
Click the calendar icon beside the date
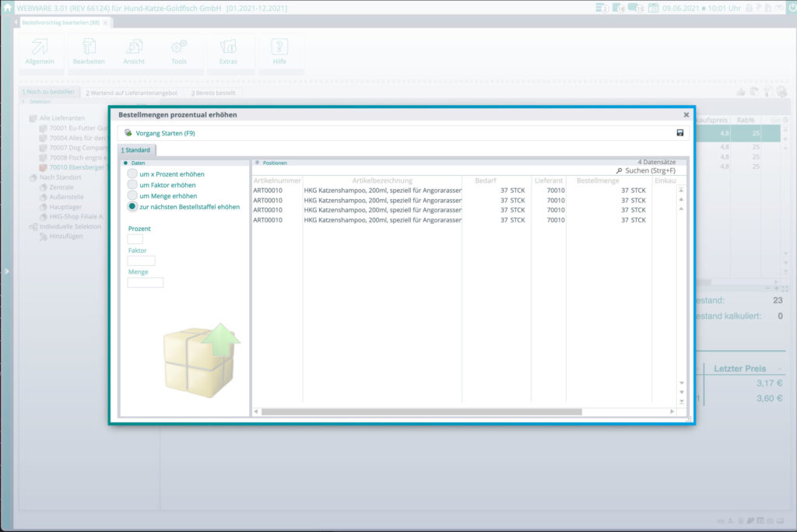pyautogui.click(x=653, y=8)
